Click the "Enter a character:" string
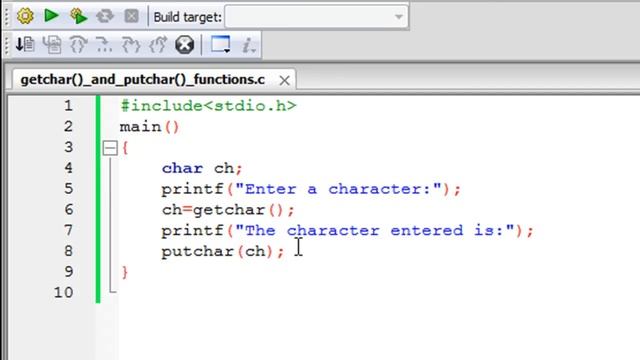Screen dimensions: 640x360 pyautogui.click(x=339, y=189)
